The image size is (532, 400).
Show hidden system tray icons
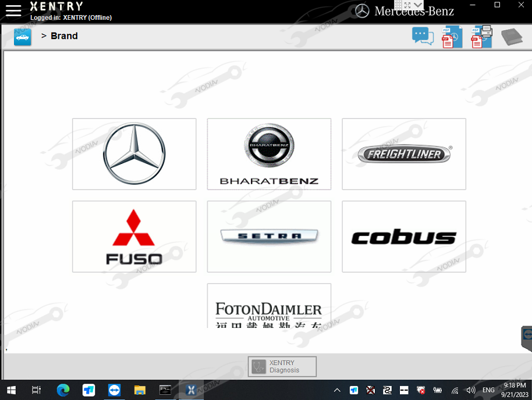pyautogui.click(x=337, y=390)
